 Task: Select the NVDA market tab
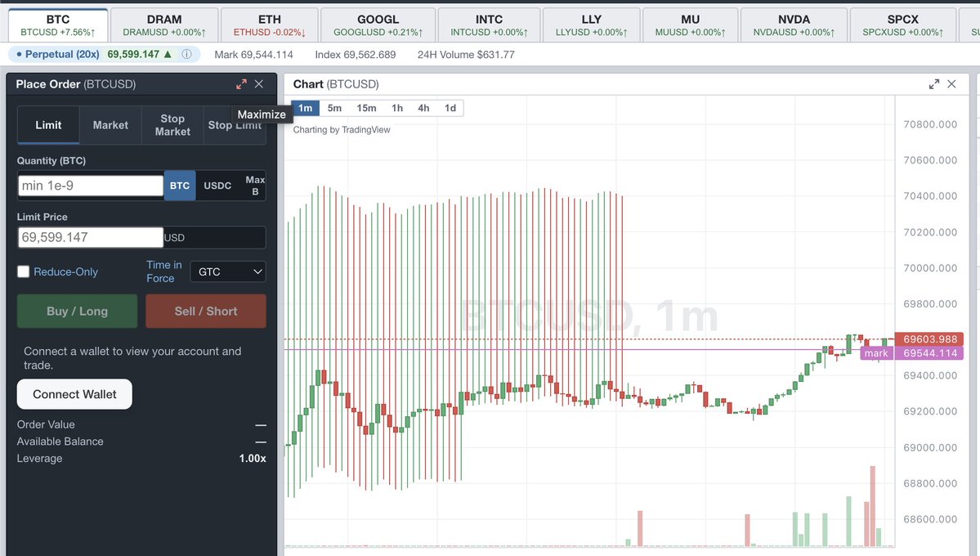point(794,25)
